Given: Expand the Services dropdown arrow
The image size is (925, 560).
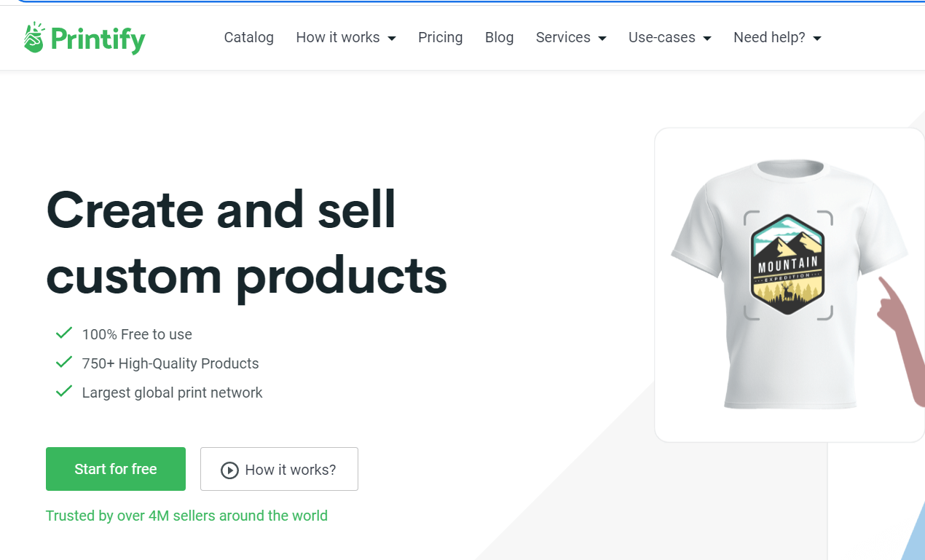Looking at the screenshot, I should pos(602,38).
